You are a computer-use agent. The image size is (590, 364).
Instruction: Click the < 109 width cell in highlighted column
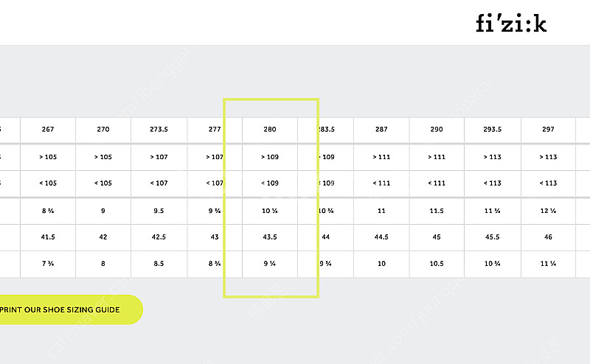click(x=270, y=183)
